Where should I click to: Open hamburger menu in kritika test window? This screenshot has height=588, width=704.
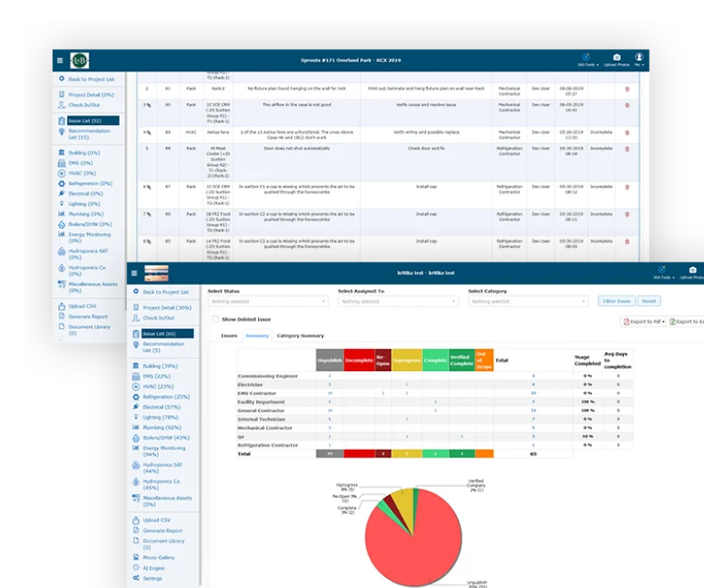(134, 273)
